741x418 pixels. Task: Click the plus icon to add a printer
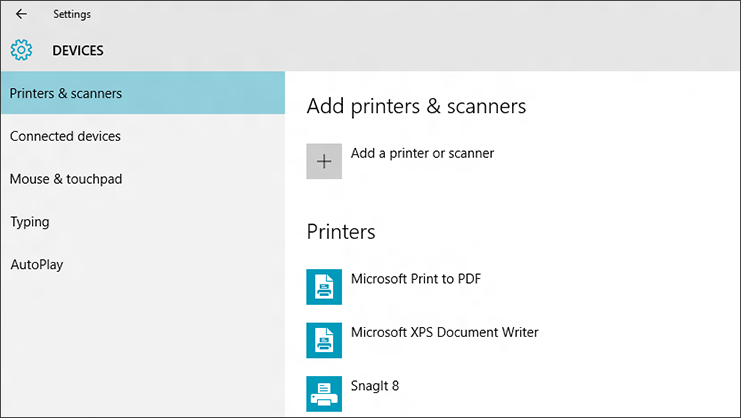click(x=324, y=161)
